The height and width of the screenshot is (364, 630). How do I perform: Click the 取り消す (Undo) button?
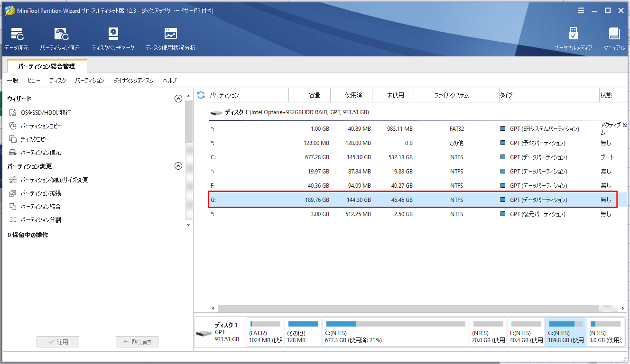point(137,342)
